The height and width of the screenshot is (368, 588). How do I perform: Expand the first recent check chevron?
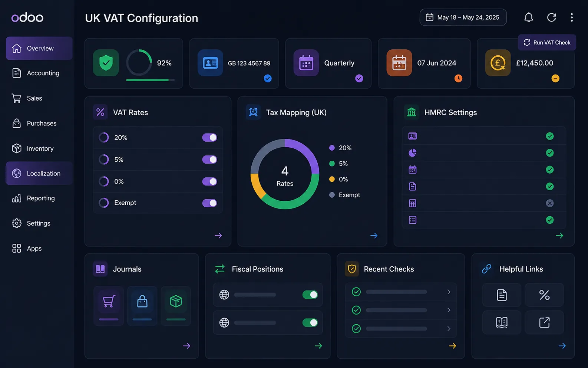tap(449, 292)
